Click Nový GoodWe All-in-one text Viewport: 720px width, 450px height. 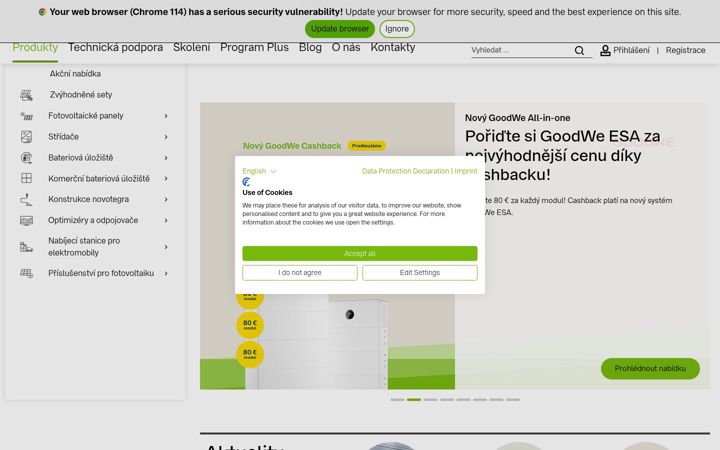[518, 118]
